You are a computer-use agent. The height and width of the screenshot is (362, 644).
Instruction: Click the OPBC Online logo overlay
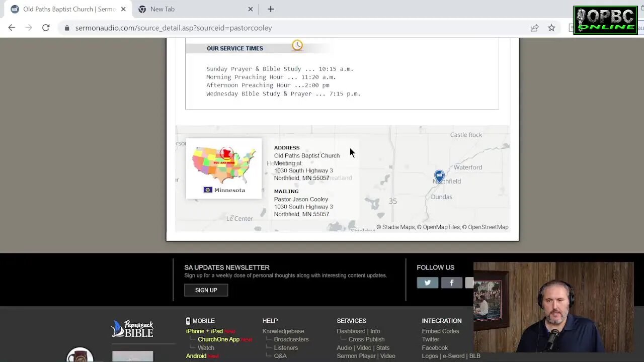point(605,20)
